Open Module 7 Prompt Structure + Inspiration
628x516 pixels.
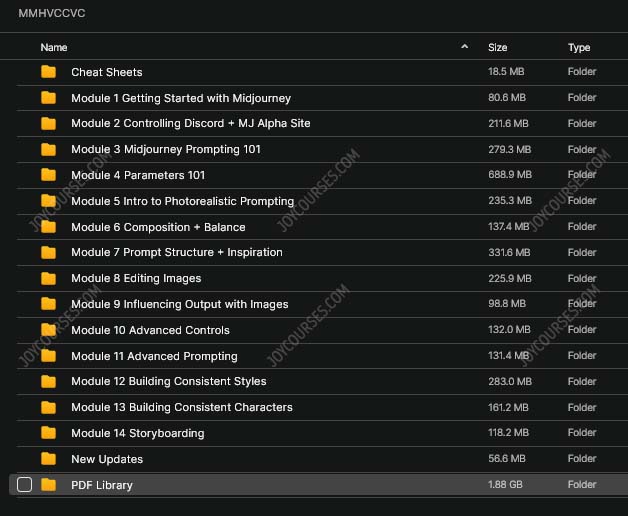177,252
